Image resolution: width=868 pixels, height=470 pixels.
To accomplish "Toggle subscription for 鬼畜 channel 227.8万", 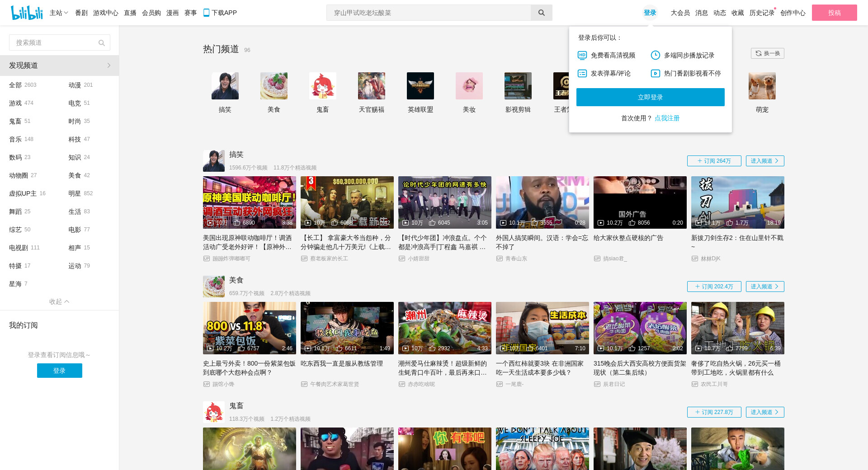I will (714, 412).
